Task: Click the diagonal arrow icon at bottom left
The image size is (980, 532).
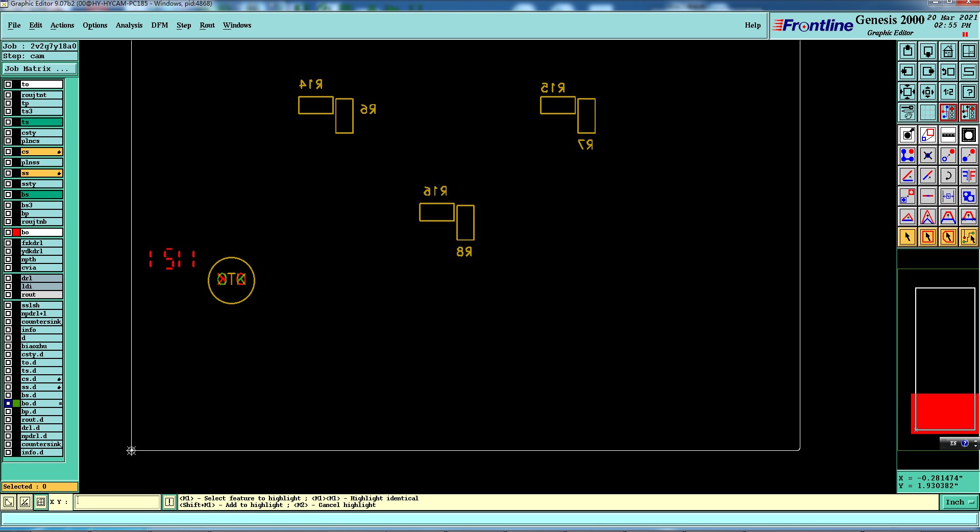Action: pyautogui.click(x=9, y=502)
